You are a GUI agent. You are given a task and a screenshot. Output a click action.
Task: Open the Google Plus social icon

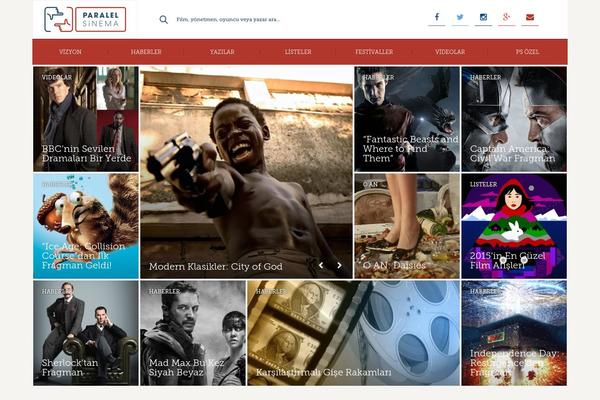[507, 18]
